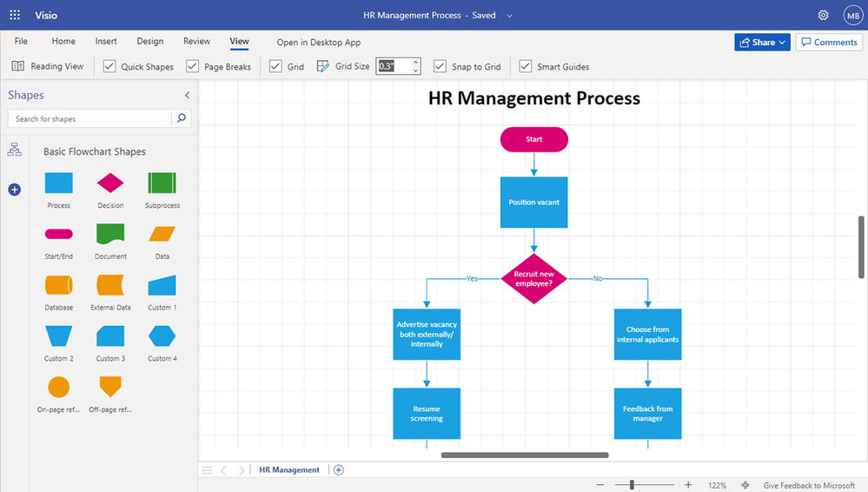This screenshot has height=492, width=868.
Task: Select the Custom 3 shape
Action: coord(110,336)
